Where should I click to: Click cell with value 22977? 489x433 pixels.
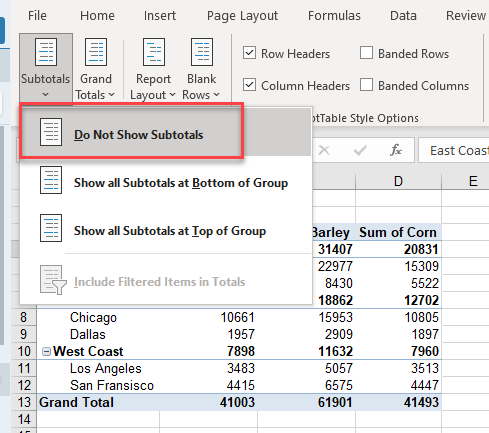tap(335, 266)
